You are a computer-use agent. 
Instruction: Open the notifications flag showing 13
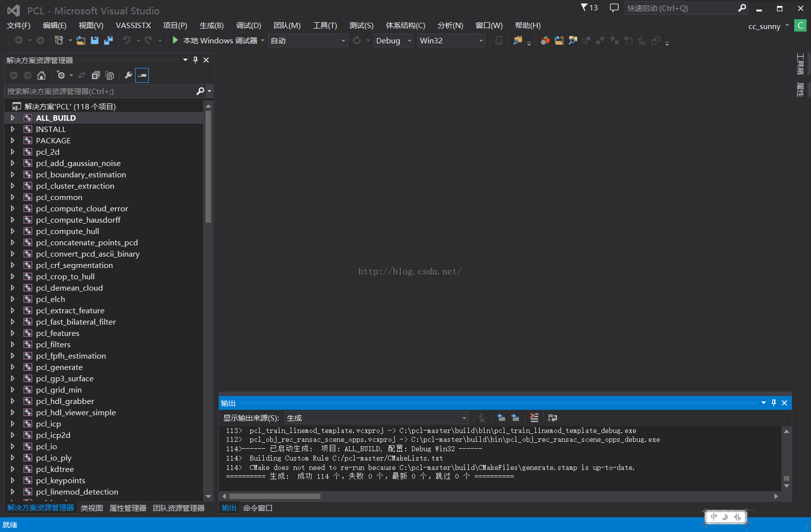pyautogui.click(x=589, y=8)
